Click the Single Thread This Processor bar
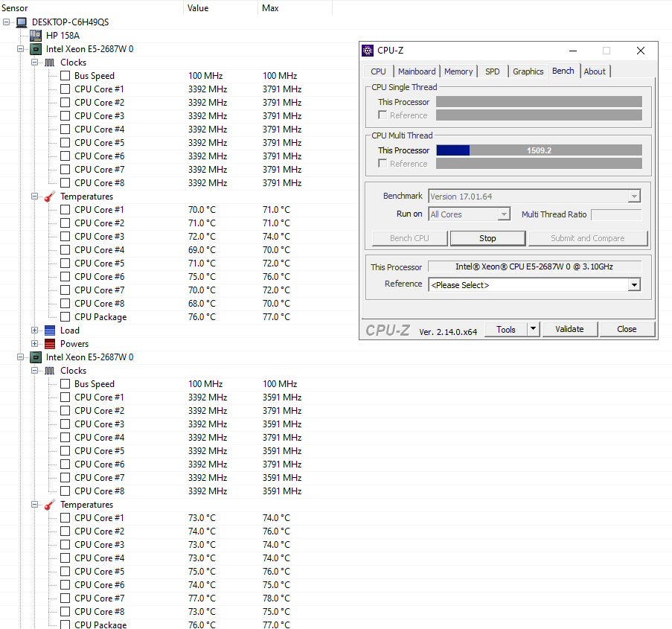Image resolution: width=672 pixels, height=629 pixels. (x=539, y=102)
